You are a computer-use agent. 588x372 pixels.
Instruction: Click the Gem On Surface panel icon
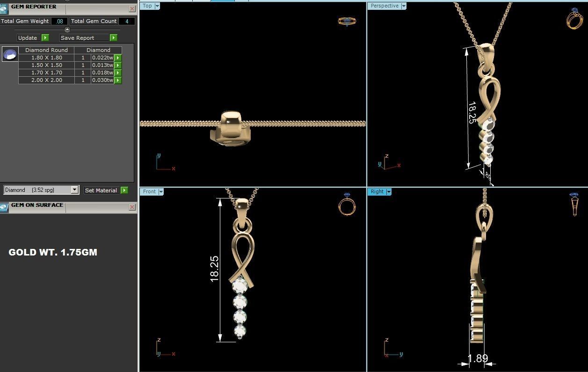(x=4, y=207)
